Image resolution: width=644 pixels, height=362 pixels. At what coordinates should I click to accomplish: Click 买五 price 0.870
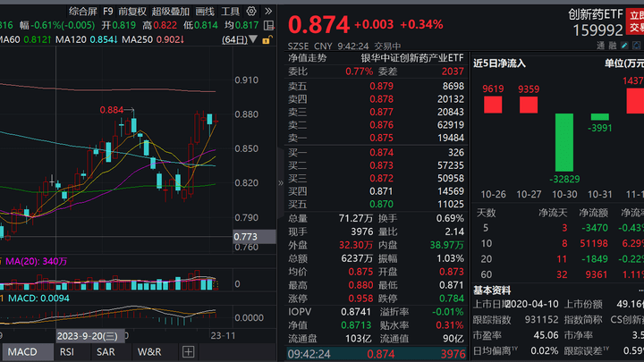(381, 204)
